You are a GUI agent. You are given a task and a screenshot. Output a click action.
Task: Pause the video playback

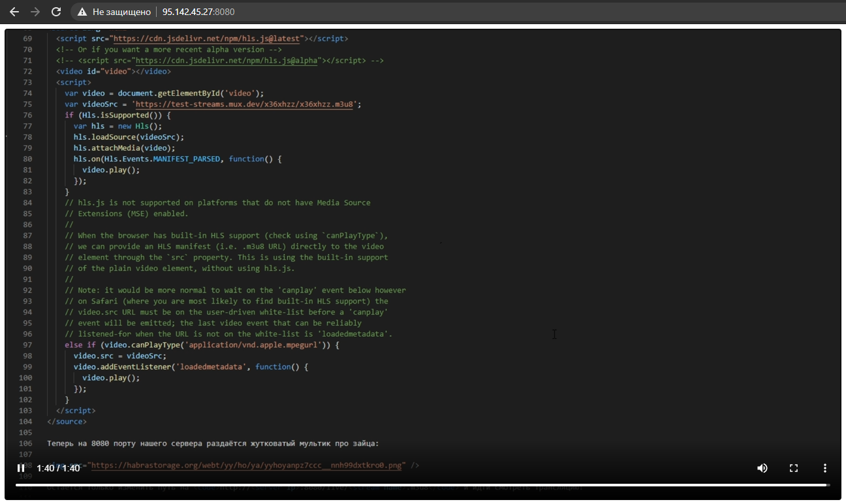21,468
